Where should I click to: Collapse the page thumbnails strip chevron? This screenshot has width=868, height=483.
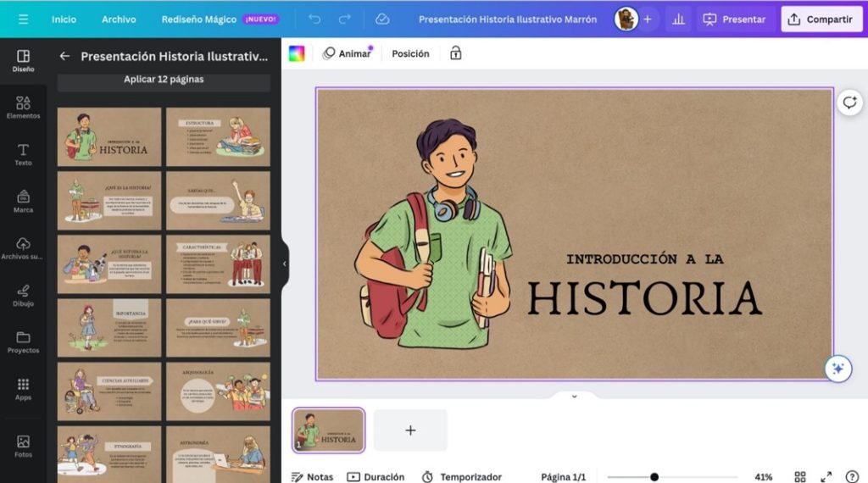[574, 396]
